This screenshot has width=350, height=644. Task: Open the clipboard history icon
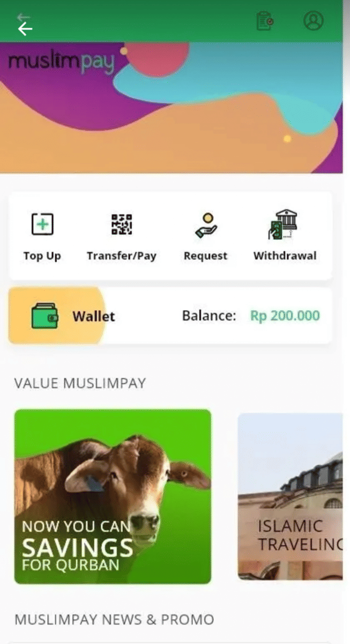click(265, 21)
